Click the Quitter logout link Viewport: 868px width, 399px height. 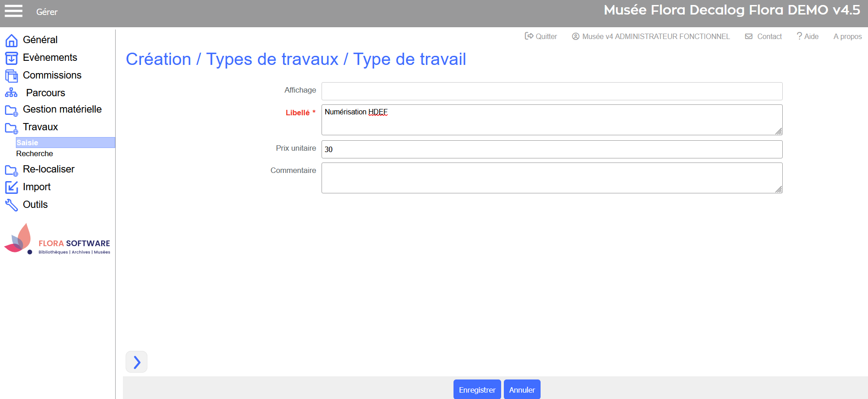(541, 36)
